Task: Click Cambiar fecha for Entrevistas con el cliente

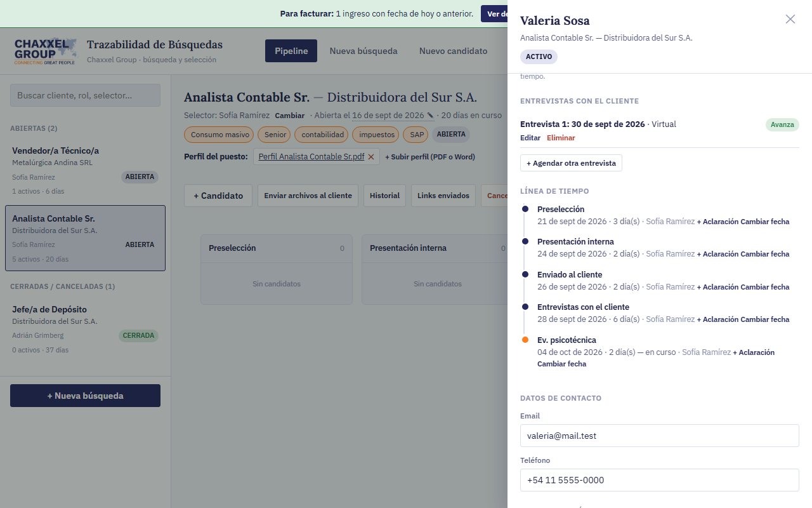Action: point(765,319)
